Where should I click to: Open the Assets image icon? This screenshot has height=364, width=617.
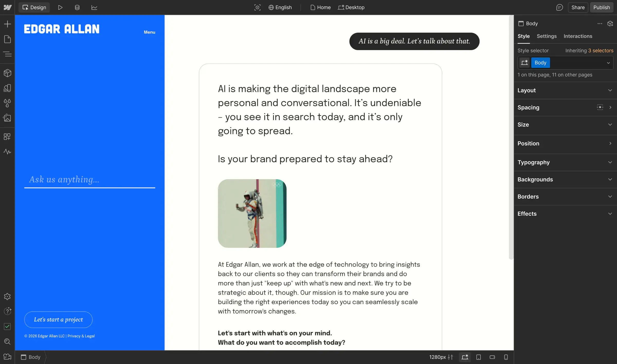[x=7, y=118]
